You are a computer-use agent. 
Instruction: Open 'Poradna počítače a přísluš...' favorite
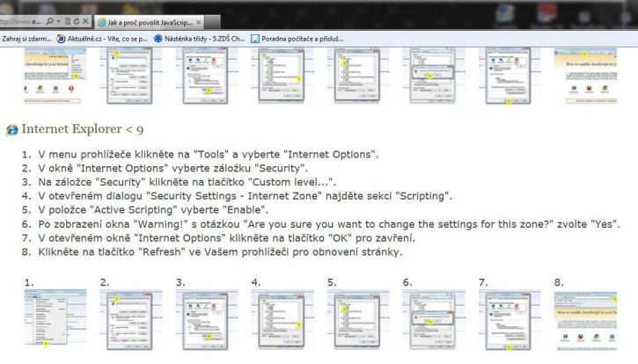tap(303, 39)
